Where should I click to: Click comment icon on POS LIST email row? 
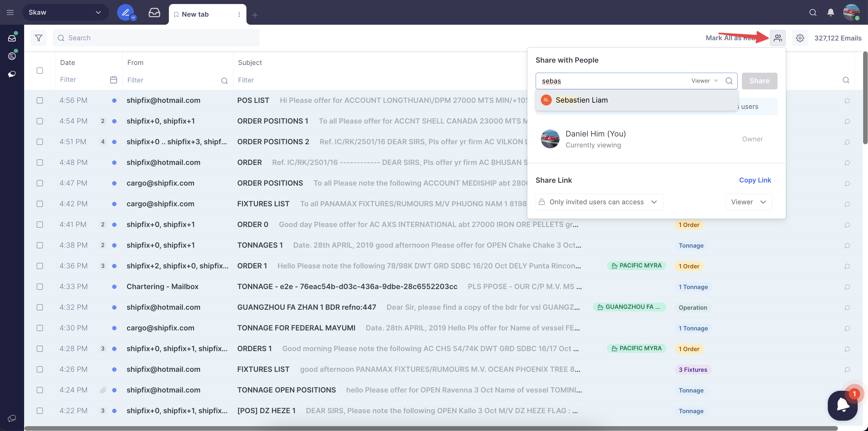coord(847,101)
